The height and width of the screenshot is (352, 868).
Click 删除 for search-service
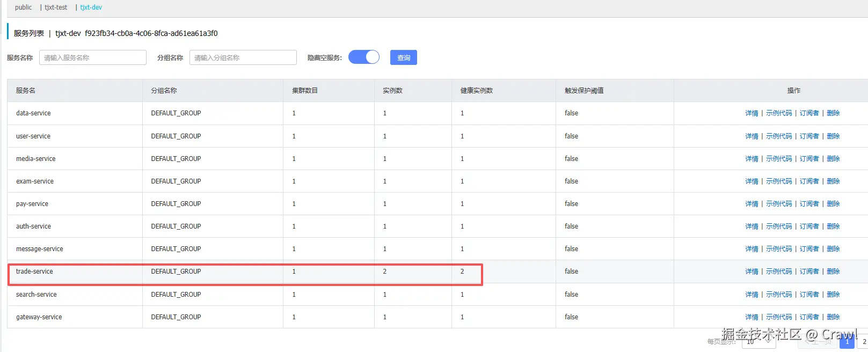coord(833,295)
